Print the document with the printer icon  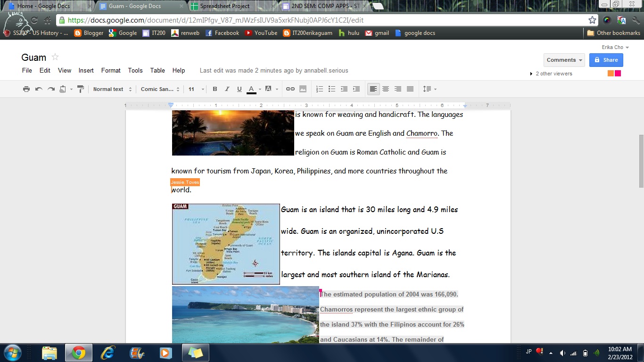click(x=26, y=89)
